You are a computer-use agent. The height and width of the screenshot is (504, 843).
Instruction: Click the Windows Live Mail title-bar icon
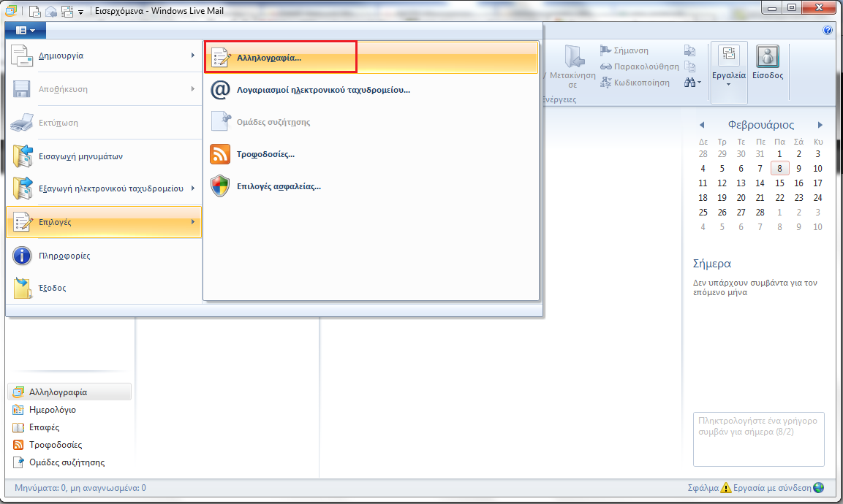(x=11, y=11)
